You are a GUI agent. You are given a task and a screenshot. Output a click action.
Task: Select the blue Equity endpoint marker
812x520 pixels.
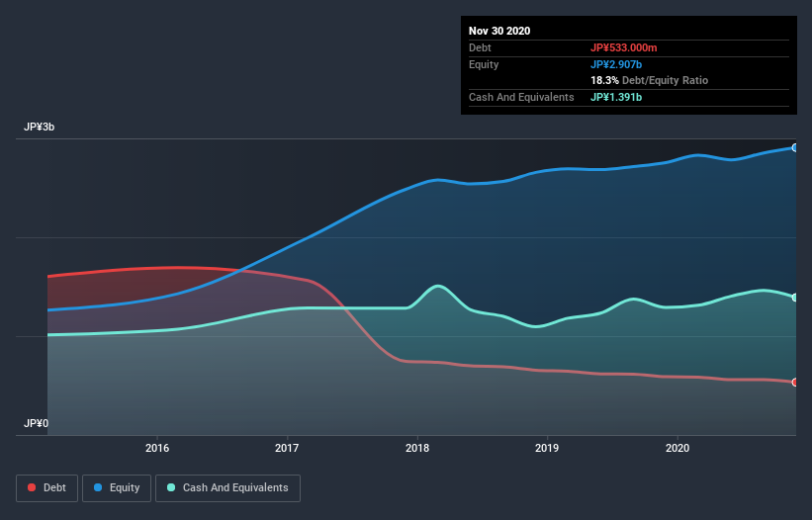click(795, 148)
